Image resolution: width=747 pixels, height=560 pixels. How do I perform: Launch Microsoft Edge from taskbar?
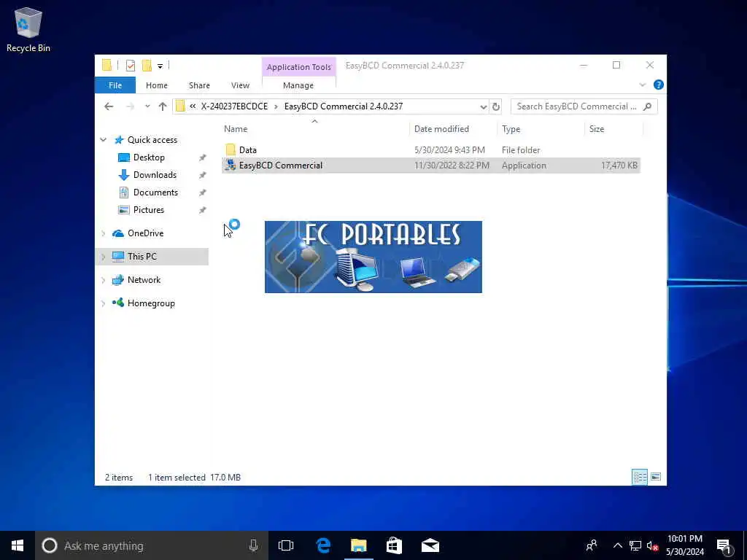(x=323, y=545)
